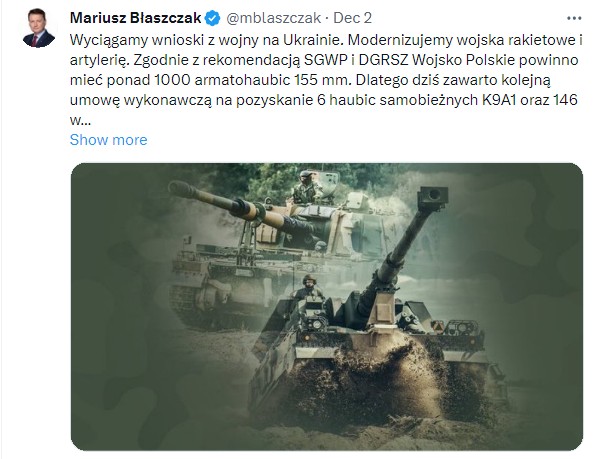Click the Dec 2 timestamp

(x=352, y=18)
